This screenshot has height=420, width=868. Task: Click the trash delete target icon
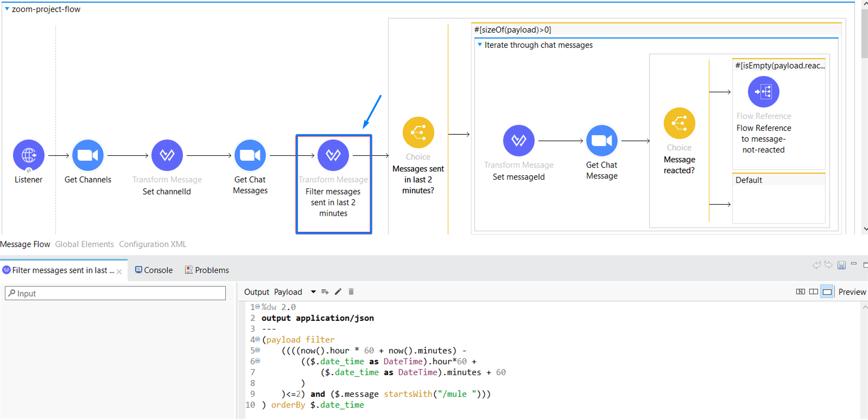pyautogui.click(x=351, y=292)
